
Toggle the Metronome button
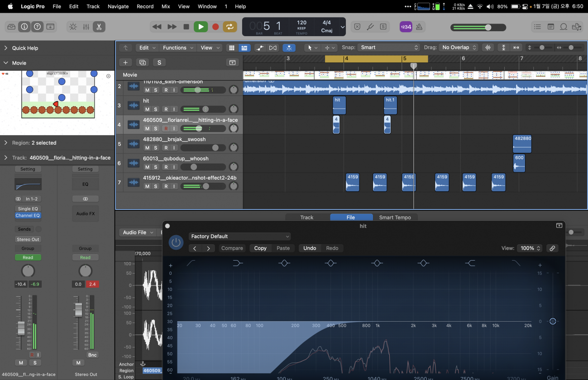tap(419, 27)
